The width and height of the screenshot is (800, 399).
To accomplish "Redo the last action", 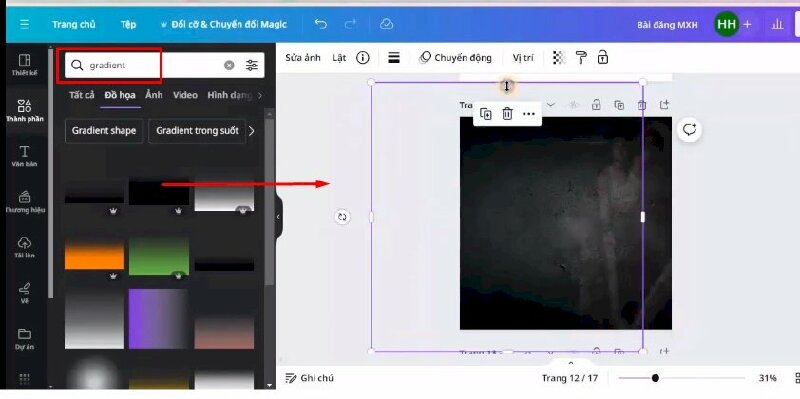I will point(350,24).
